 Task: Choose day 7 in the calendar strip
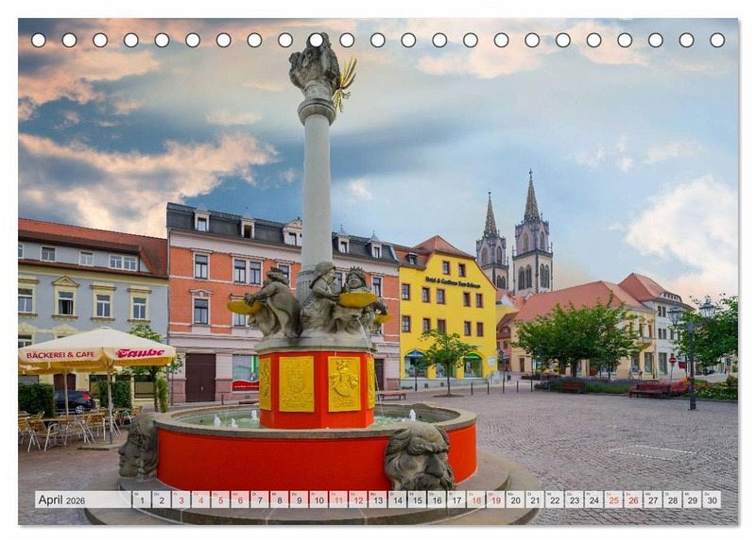pyautogui.click(x=259, y=500)
